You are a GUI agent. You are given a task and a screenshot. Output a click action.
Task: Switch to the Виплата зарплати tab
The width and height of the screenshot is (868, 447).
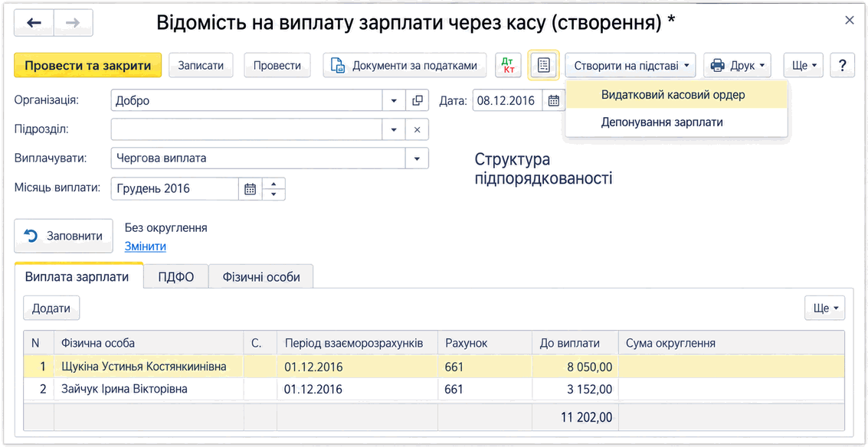[x=79, y=276]
